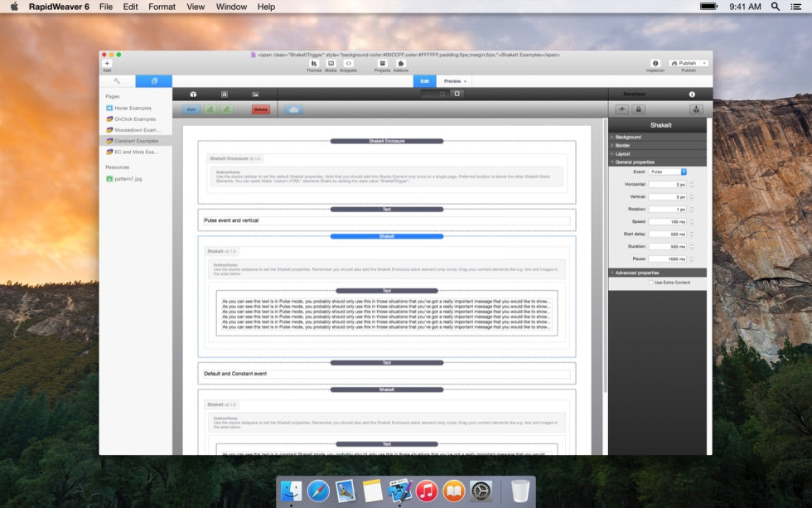
Task: Click the Publish button
Action: (x=684, y=63)
